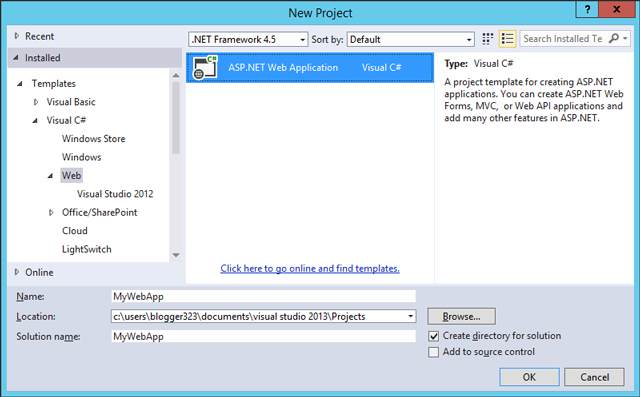Click the Browse... button
640x397 pixels.
462,317
